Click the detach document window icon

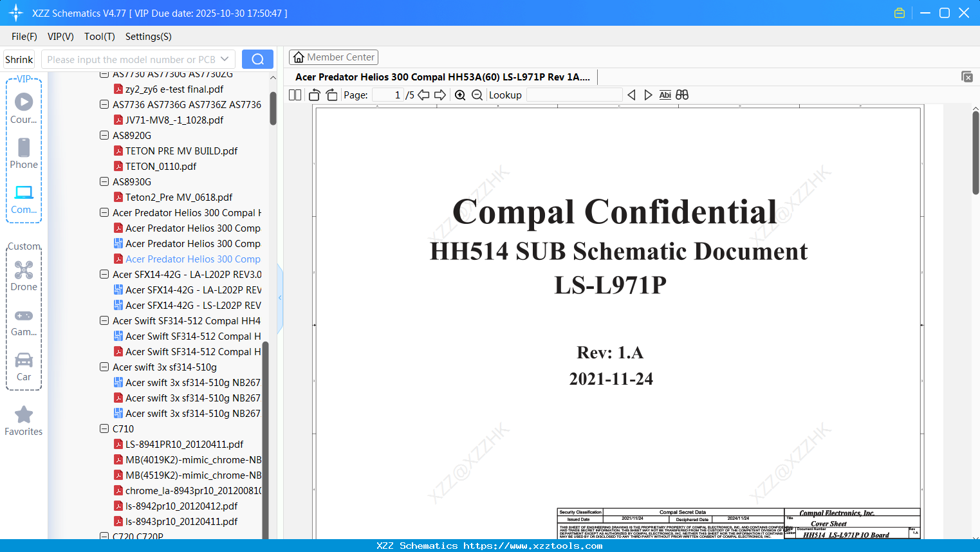pyautogui.click(x=967, y=77)
